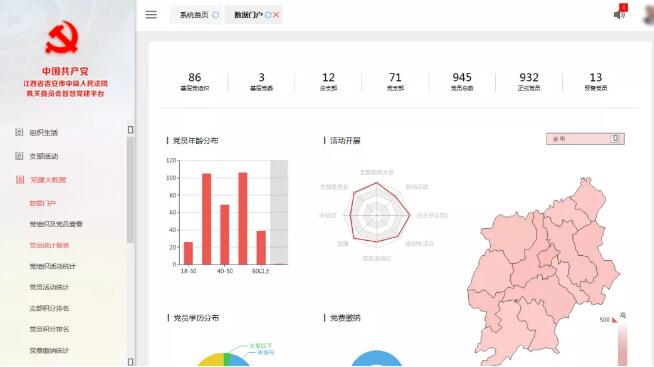The height and width of the screenshot is (367, 654).
Task: Expand the 组织生活 menu section
Action: [43, 133]
